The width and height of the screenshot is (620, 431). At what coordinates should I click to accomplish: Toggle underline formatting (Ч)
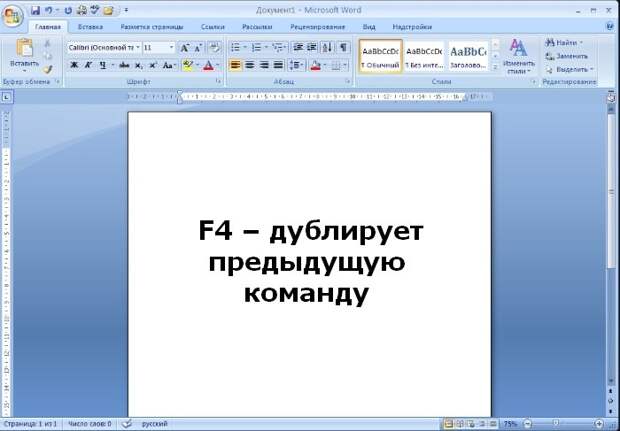pos(103,65)
